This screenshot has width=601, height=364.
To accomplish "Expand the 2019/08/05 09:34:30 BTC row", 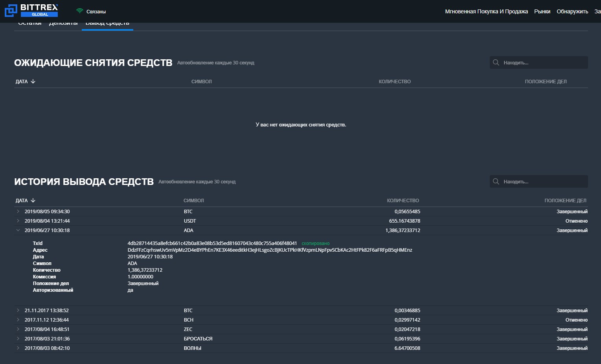I will point(18,211).
